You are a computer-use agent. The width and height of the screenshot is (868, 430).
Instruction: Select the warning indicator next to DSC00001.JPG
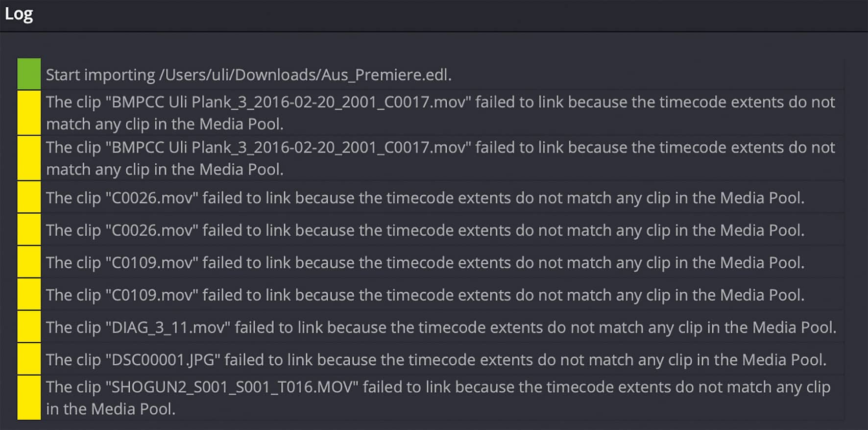[28, 359]
